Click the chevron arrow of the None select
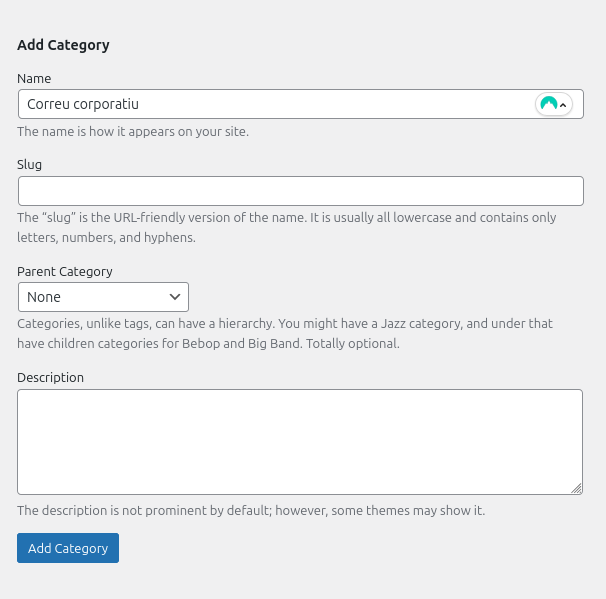Screen dimensions: 606x599 click(x=175, y=297)
